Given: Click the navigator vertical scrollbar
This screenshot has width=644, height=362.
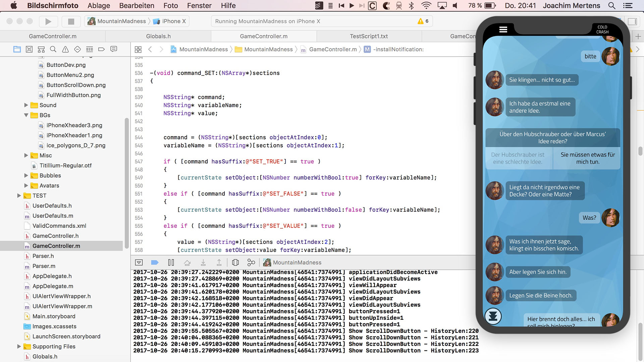Looking at the screenshot, I should coord(127,184).
